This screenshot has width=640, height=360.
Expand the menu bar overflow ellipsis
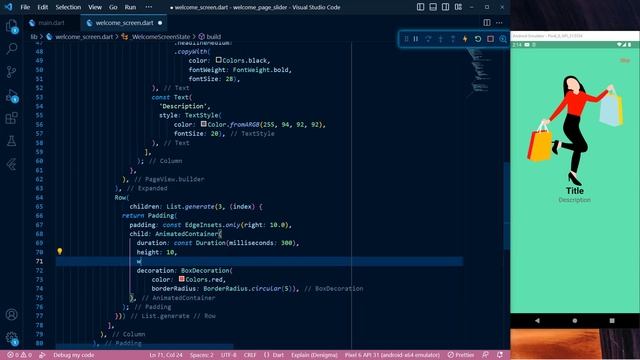click(x=149, y=7)
